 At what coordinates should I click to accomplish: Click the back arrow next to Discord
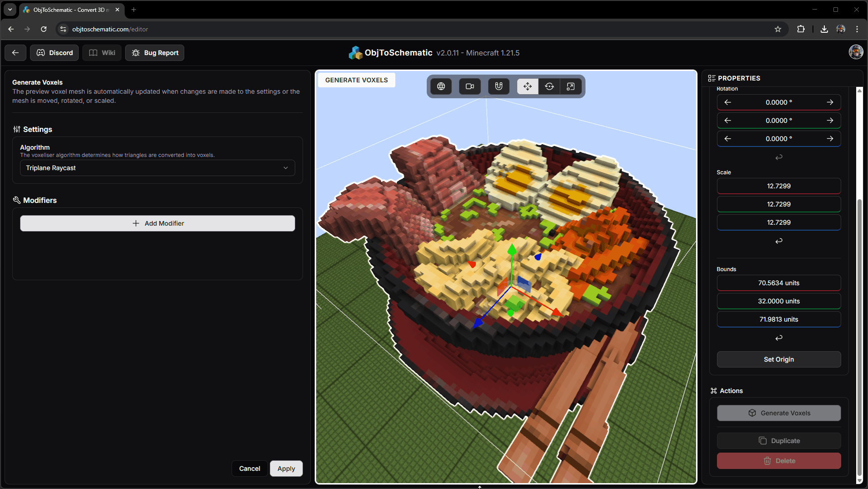click(15, 53)
